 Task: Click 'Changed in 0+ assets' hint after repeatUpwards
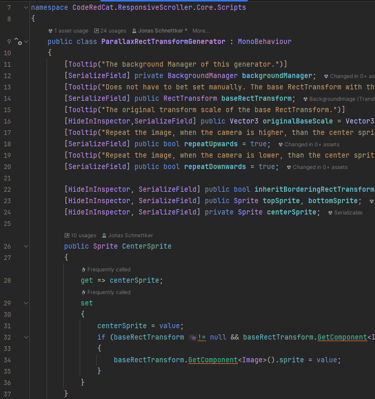(x=309, y=145)
